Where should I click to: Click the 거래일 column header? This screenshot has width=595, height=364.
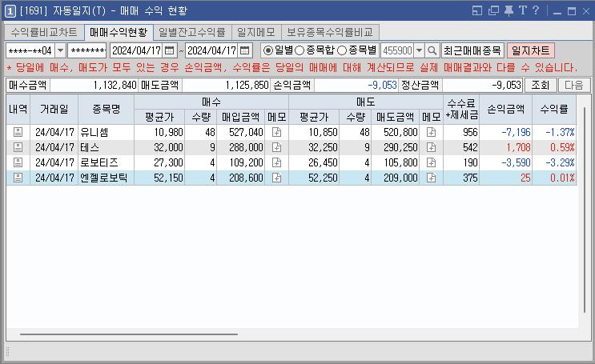click(x=54, y=109)
